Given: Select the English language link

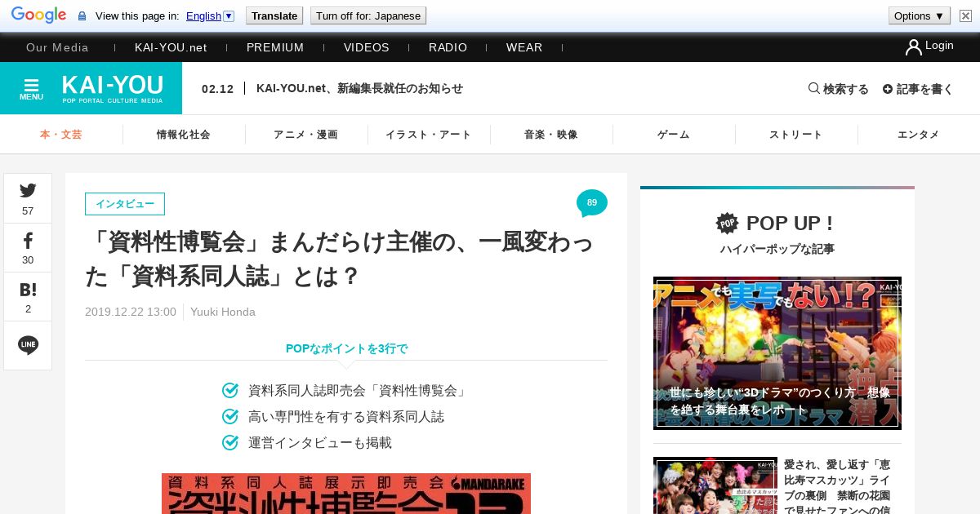Looking at the screenshot, I should click(x=203, y=16).
